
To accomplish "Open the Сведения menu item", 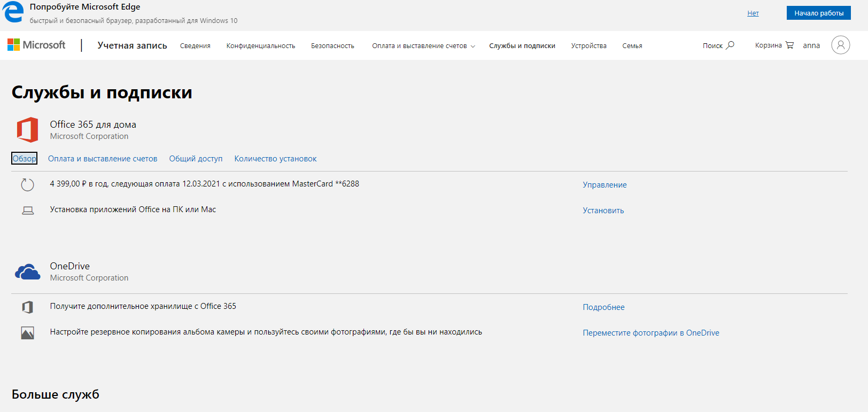I will coord(195,46).
